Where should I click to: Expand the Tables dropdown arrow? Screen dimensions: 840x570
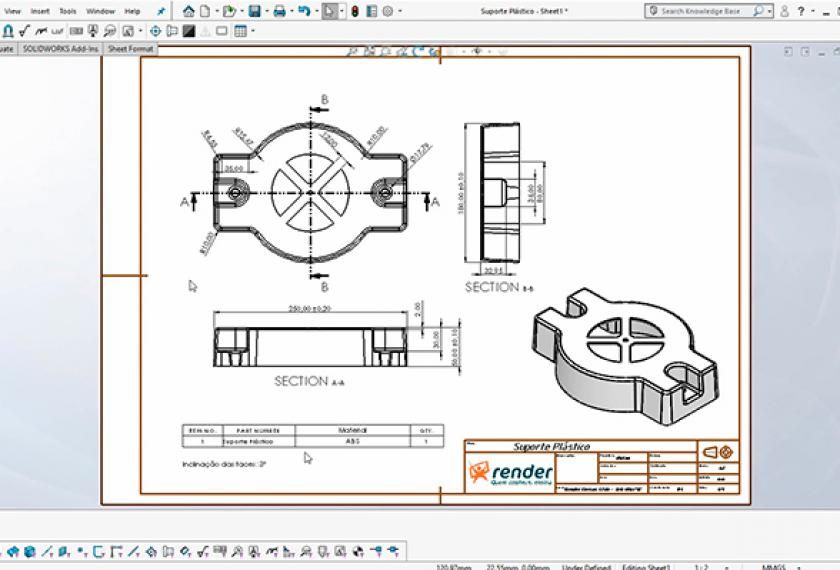click(x=252, y=31)
